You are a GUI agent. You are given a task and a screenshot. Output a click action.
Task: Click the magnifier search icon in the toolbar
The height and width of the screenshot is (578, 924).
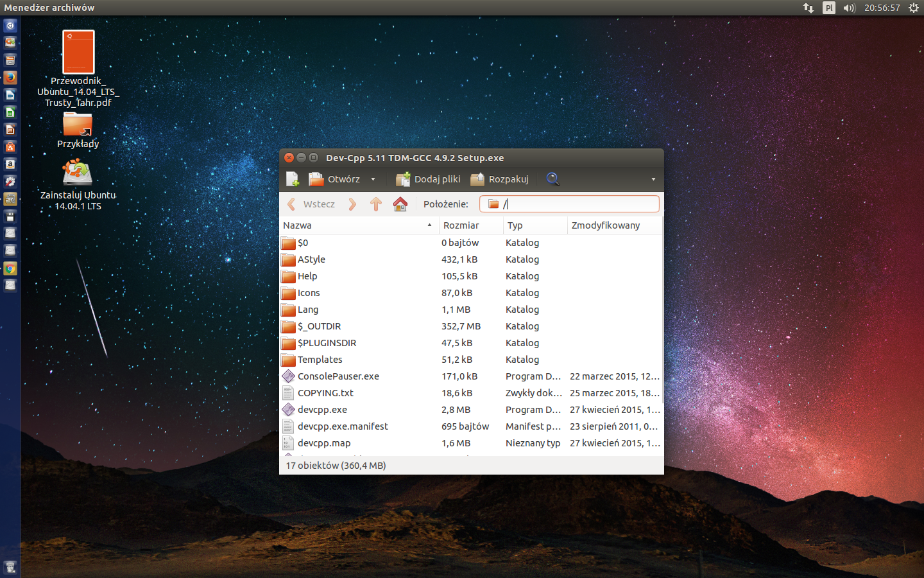[x=552, y=179]
